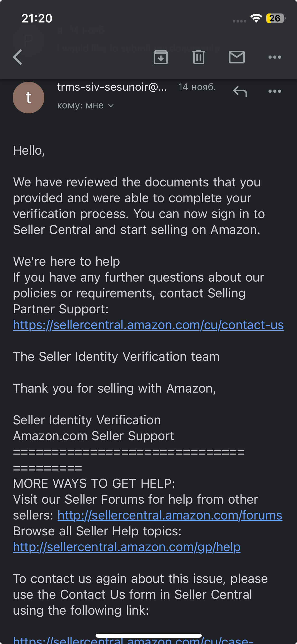Mark email as unread via envelope icon
Image resolution: width=297 pixels, height=644 pixels.
click(237, 57)
